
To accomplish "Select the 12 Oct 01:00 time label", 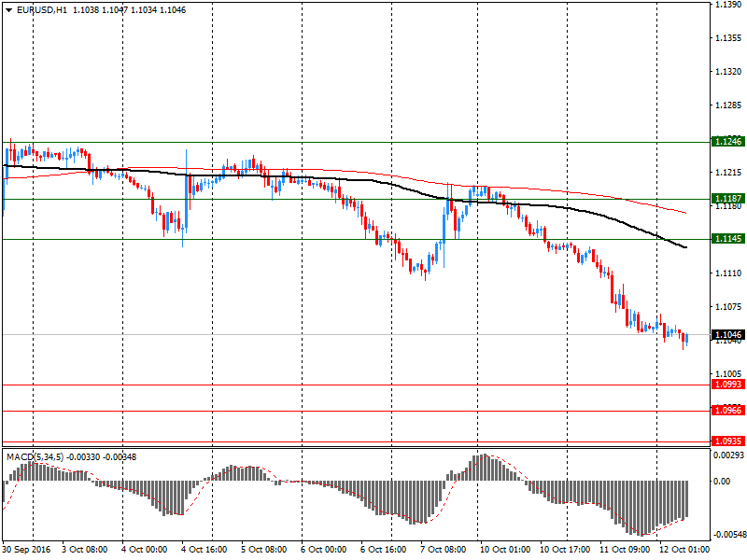I will [684, 550].
